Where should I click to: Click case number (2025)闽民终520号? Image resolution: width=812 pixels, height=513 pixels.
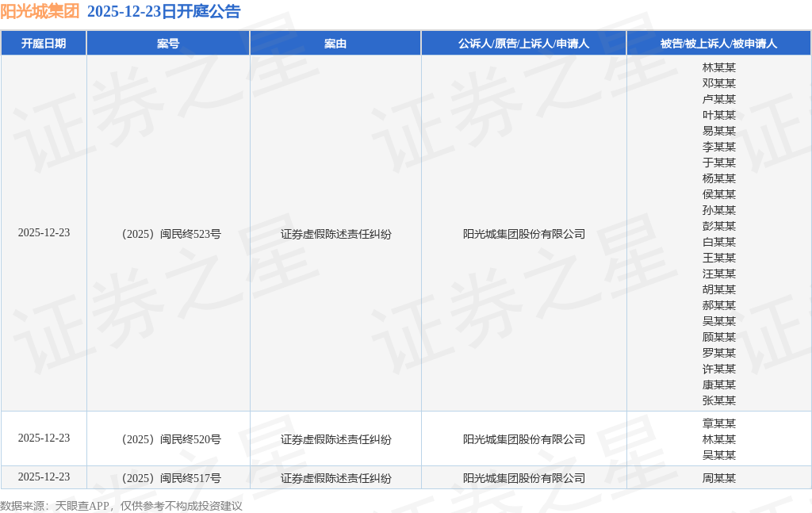pos(171,439)
